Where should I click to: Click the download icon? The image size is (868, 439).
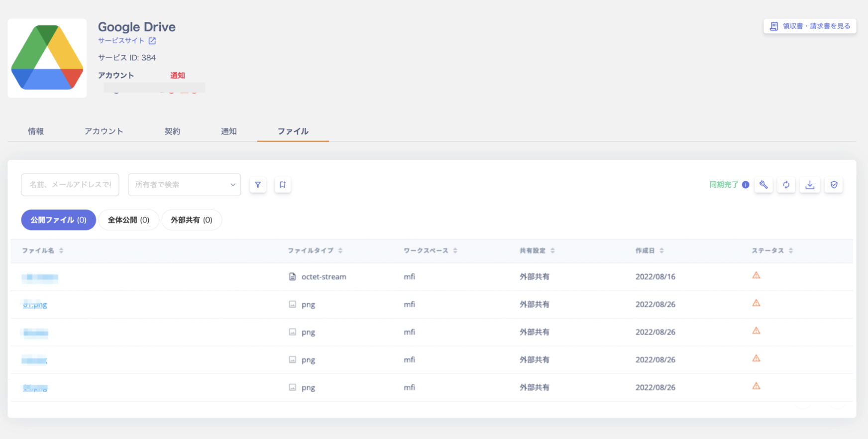click(x=810, y=185)
